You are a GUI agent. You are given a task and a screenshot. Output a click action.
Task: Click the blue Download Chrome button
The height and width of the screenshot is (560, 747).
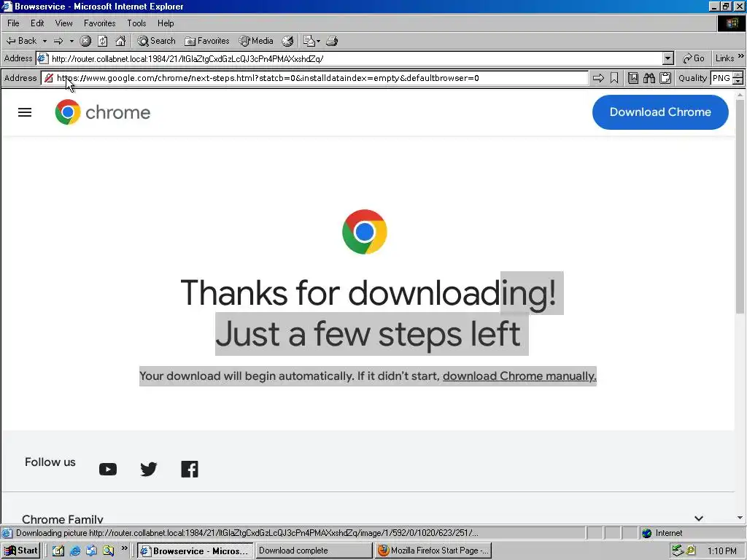click(660, 112)
